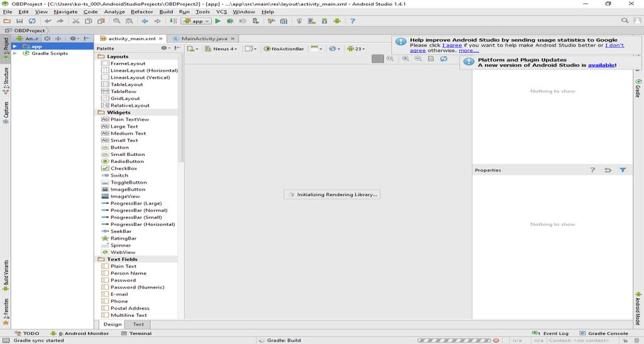Open Help with the question mark icon
The width and height of the screenshot is (644, 344).
pos(352,21)
